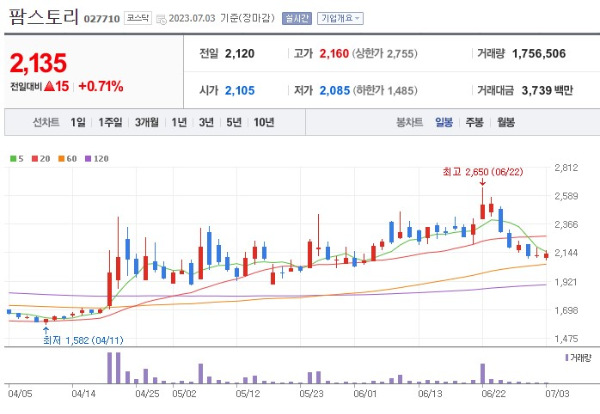Image resolution: width=600 pixels, height=414 pixels.
Task: Click the calendar icon beside the date
Action: (x=161, y=19)
